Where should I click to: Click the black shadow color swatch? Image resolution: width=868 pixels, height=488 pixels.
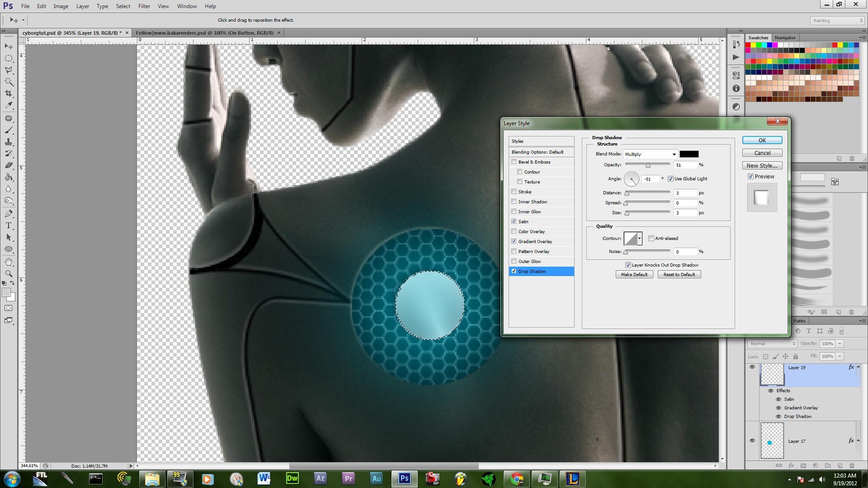coord(689,154)
